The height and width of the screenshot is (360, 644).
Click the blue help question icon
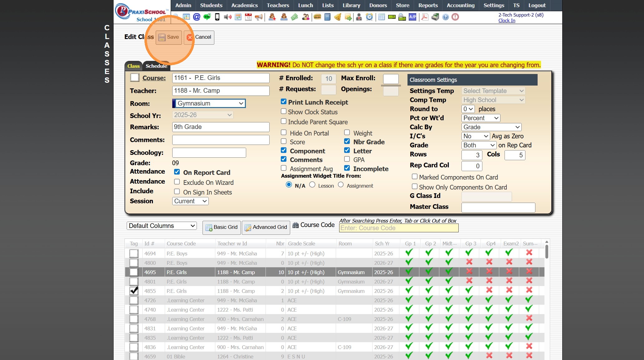(x=446, y=17)
